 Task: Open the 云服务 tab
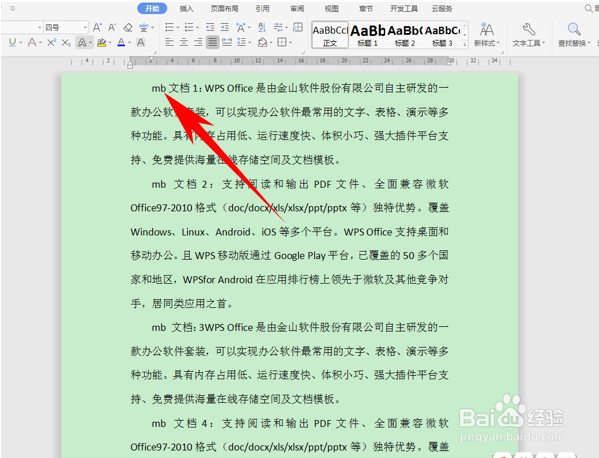[442, 8]
